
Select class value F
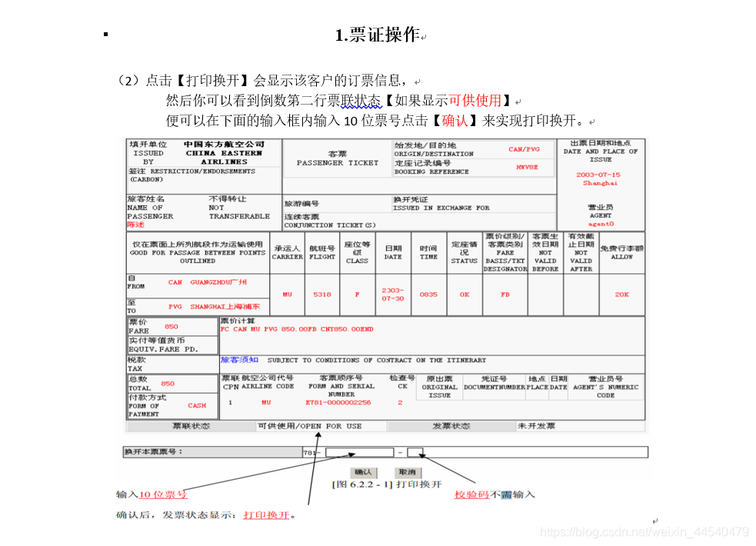[358, 295]
